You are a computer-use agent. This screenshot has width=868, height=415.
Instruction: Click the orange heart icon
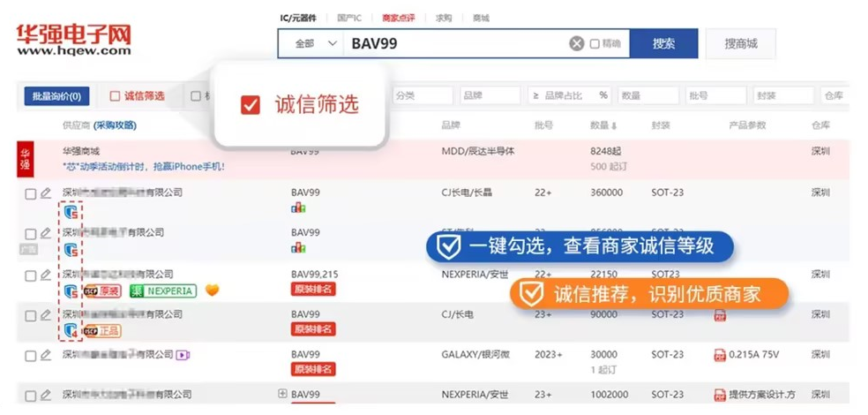(212, 290)
